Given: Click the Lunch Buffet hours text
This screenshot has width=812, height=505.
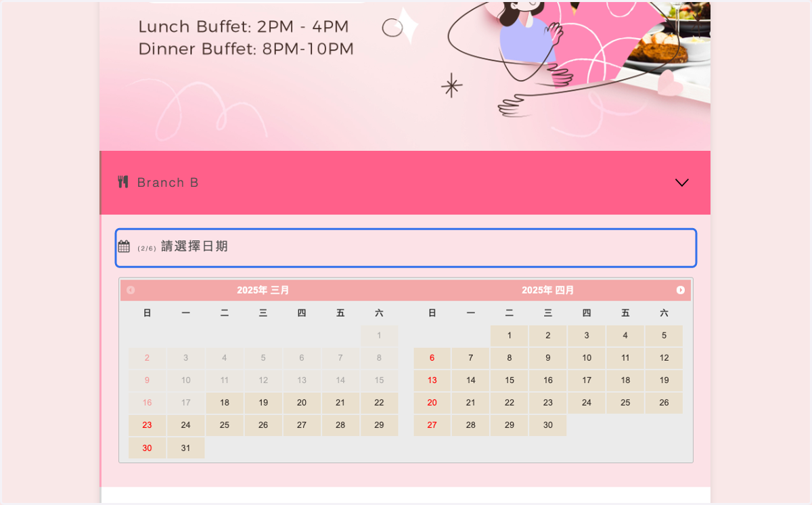Looking at the screenshot, I should [244, 27].
